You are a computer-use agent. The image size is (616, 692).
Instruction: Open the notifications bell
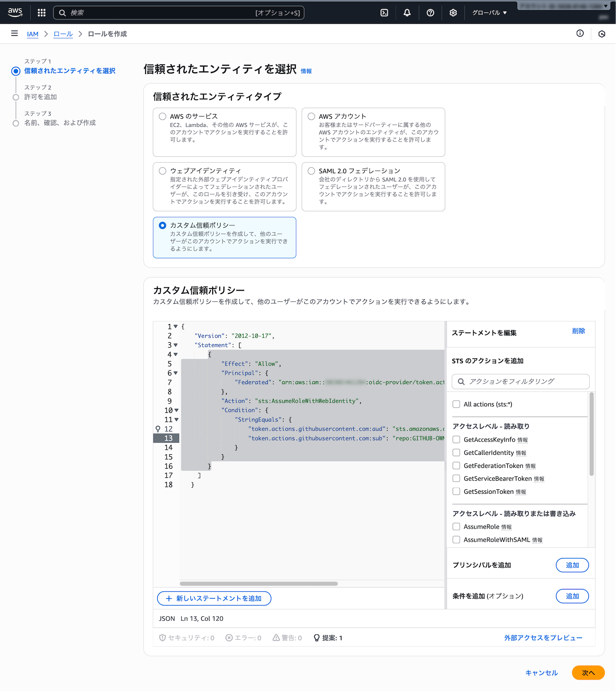point(407,13)
